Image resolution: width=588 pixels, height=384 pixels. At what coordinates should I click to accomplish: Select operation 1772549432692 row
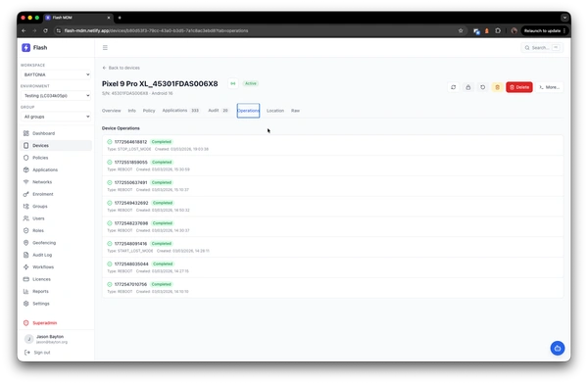332,206
